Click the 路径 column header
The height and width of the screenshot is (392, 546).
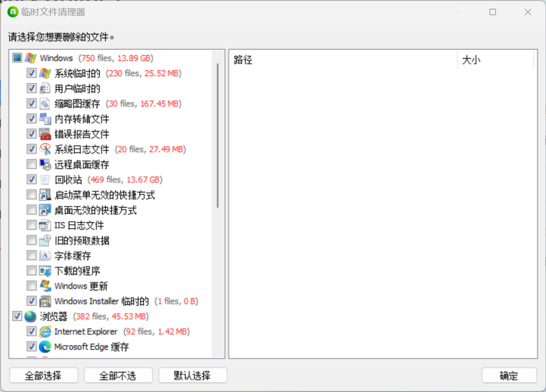pyautogui.click(x=343, y=60)
